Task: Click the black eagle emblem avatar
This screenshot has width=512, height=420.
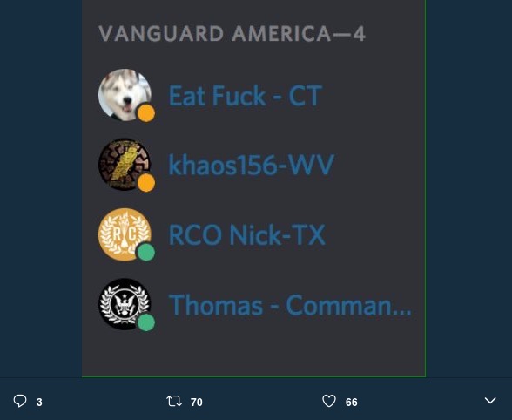Action: click(125, 304)
